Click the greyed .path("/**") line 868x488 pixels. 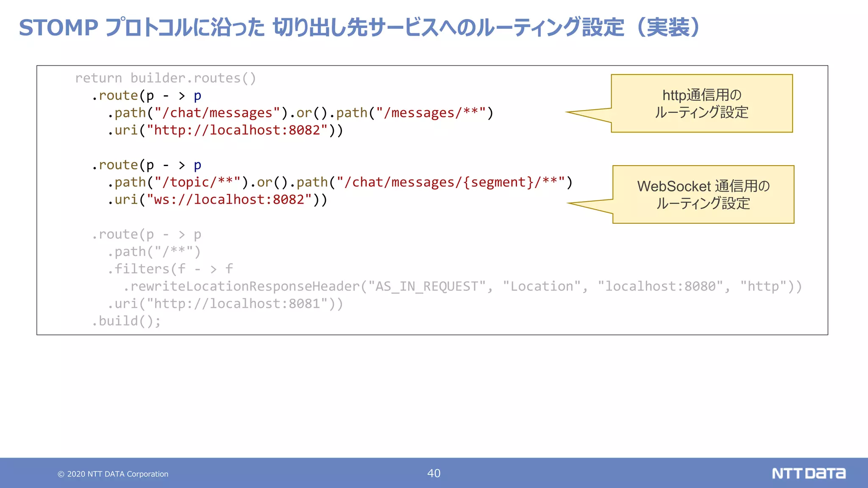point(153,252)
